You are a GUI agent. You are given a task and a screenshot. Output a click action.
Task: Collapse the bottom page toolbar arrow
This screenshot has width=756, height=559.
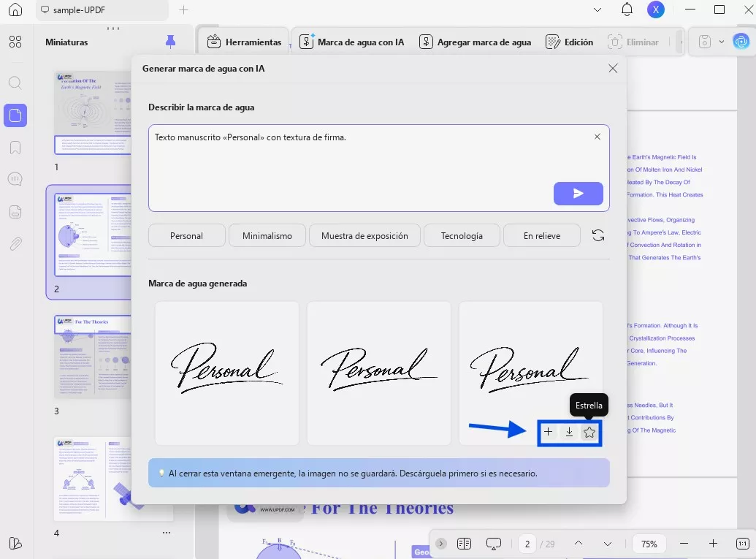[x=440, y=544]
